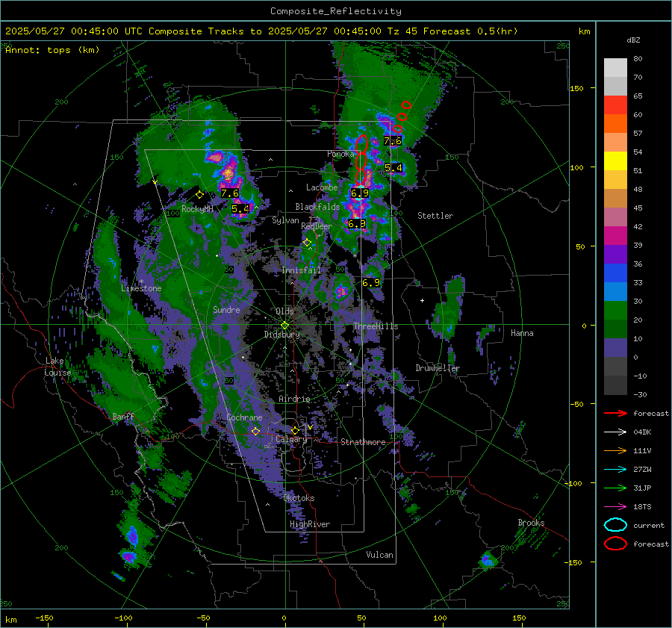Click the white 04DK arrow in legend
Screen dimensions: 672x628
point(615,432)
